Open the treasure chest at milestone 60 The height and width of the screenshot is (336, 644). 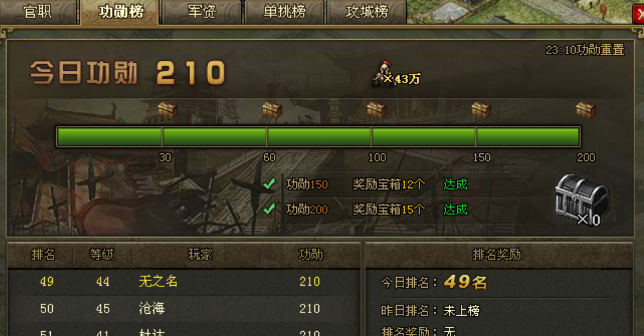point(272,110)
